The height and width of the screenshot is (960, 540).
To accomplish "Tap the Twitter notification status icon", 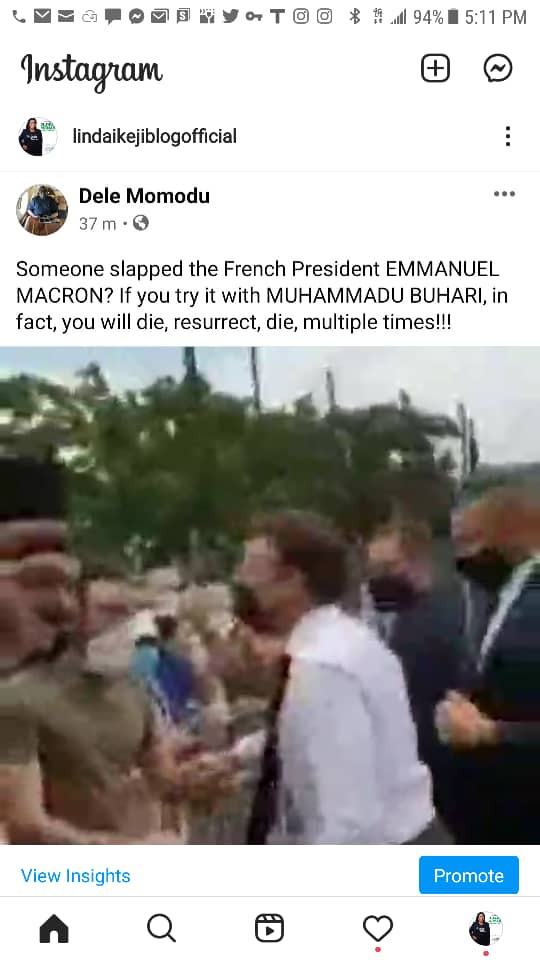I will click(x=231, y=17).
